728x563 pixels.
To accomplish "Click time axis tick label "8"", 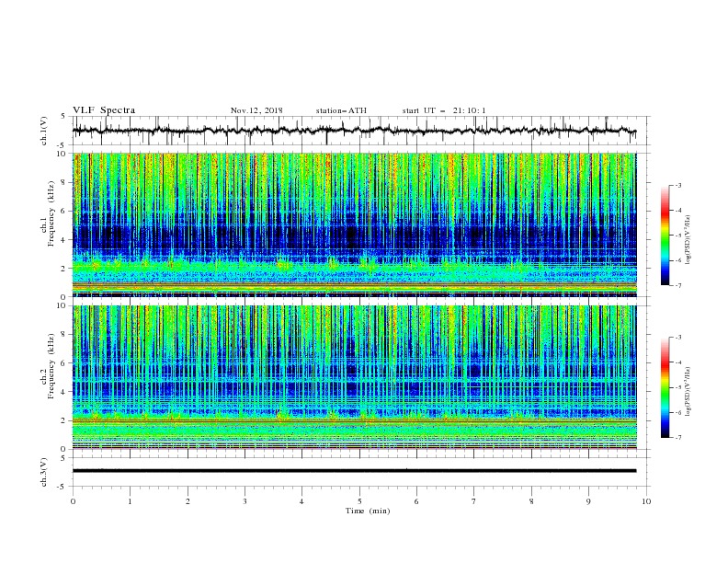I will (531, 501).
